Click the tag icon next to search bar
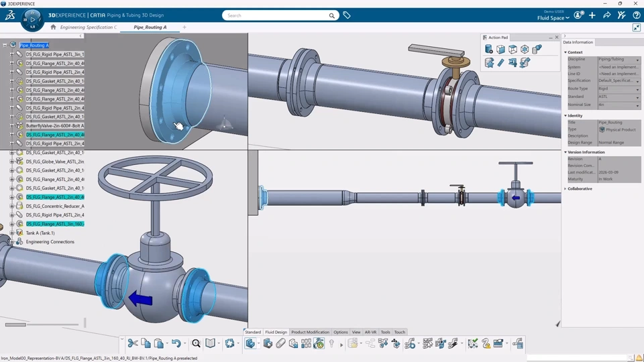This screenshot has width=644, height=362. tap(347, 15)
